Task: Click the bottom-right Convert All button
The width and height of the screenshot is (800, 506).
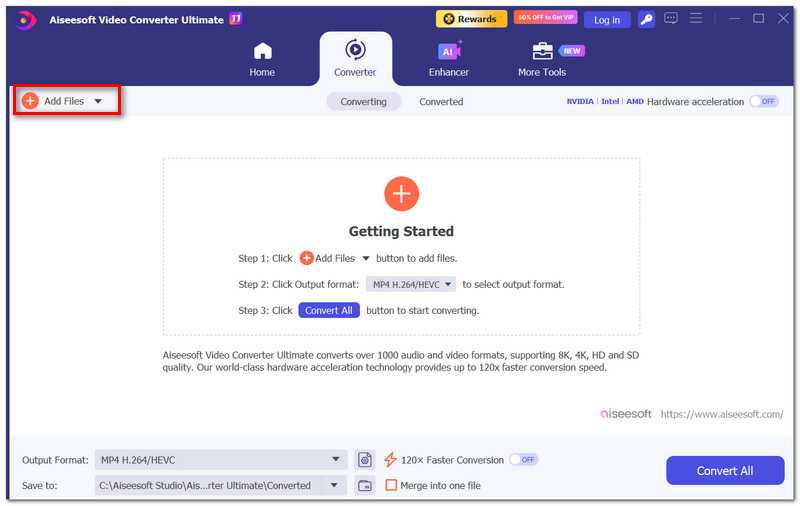Action: click(x=725, y=470)
